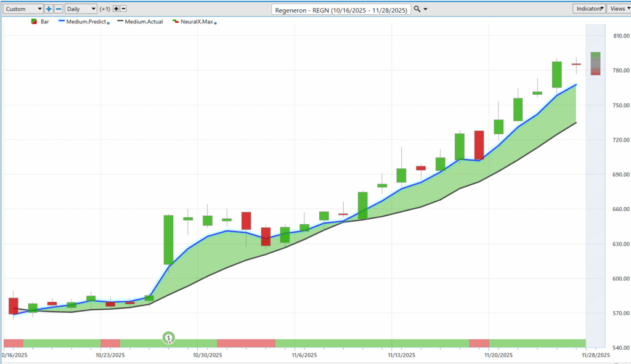
Task: Click the blue plus zoom-in button
Action: [49, 9]
